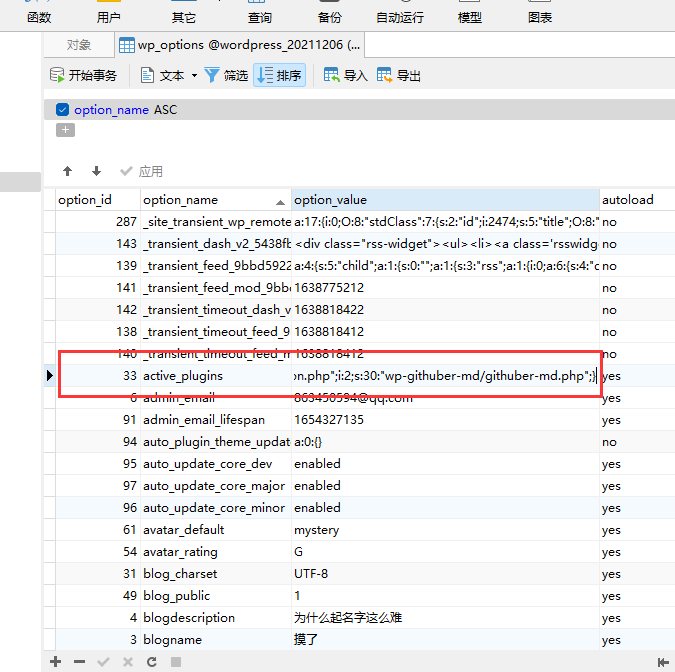Select the wp_options table tab

pyautogui.click(x=240, y=45)
